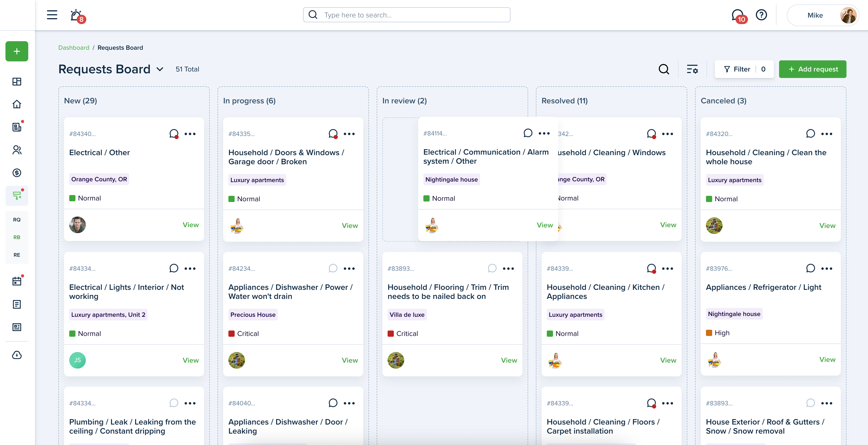Open comments on Leaking from the ceiling card
The height and width of the screenshot is (445, 868).
pyautogui.click(x=174, y=403)
